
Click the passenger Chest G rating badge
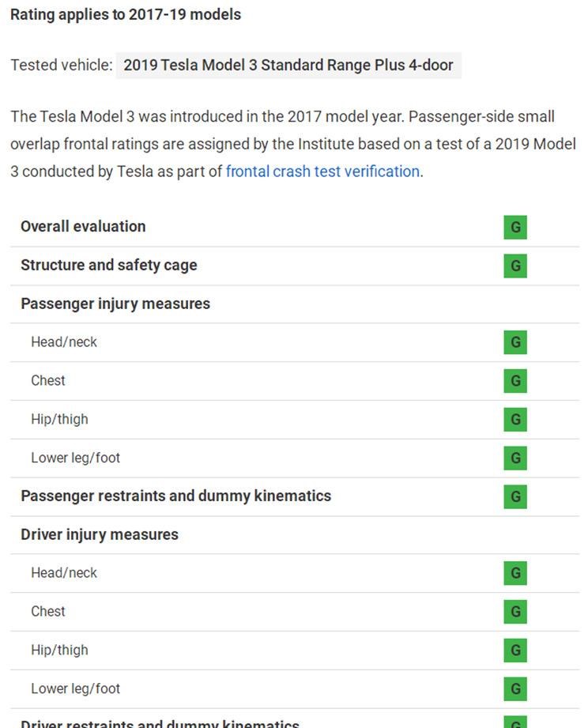click(515, 381)
